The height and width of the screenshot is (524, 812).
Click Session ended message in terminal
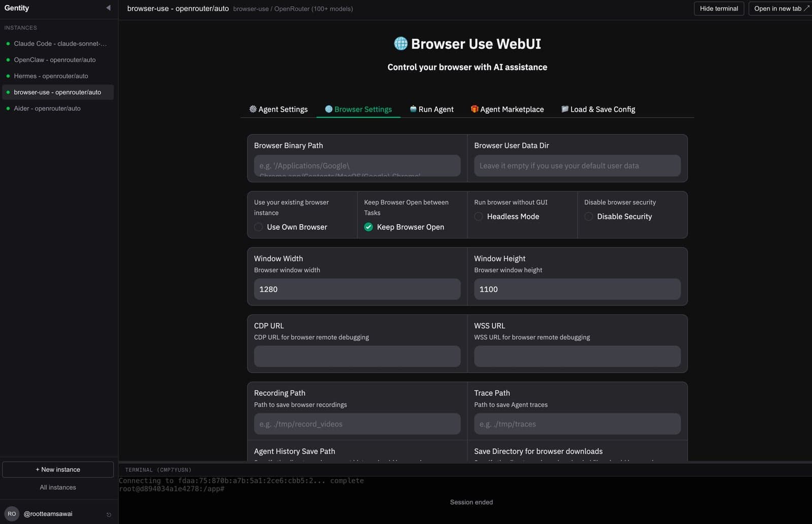pyautogui.click(x=471, y=502)
